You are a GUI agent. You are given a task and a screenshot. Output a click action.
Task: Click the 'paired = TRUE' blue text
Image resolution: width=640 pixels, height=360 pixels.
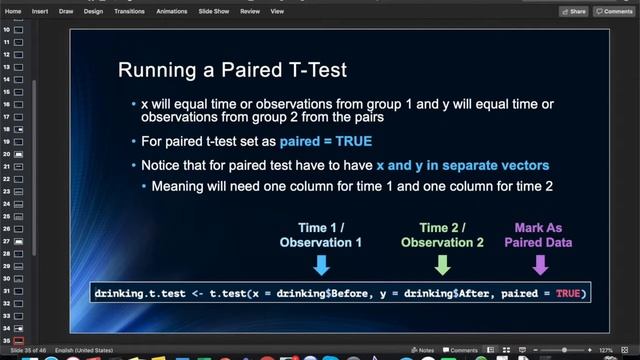(326, 142)
